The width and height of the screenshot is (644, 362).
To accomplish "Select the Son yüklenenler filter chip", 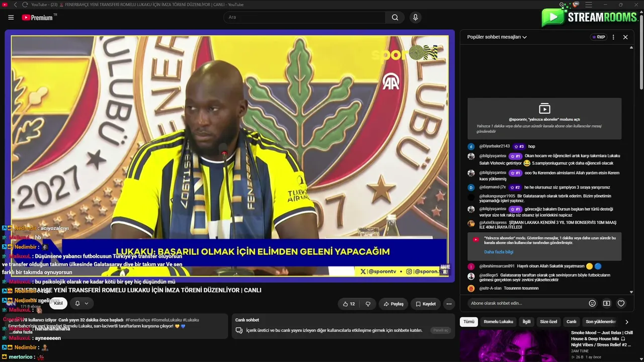I will [x=601, y=322].
